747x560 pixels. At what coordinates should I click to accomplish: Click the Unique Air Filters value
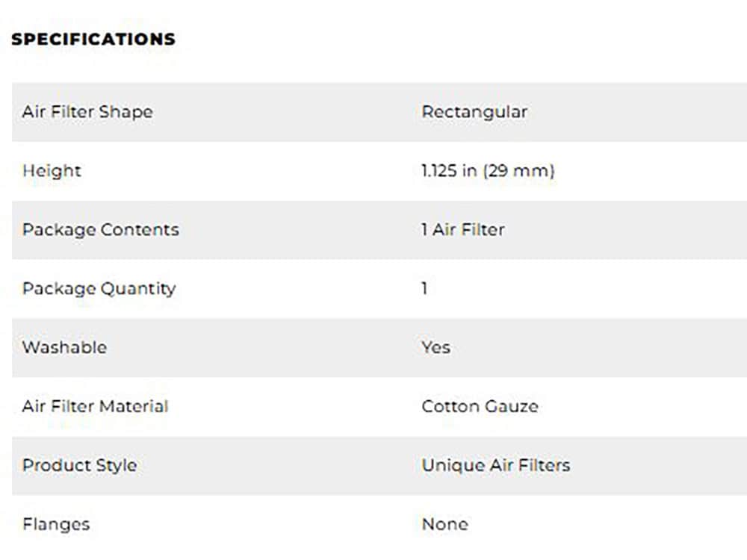[496, 465]
